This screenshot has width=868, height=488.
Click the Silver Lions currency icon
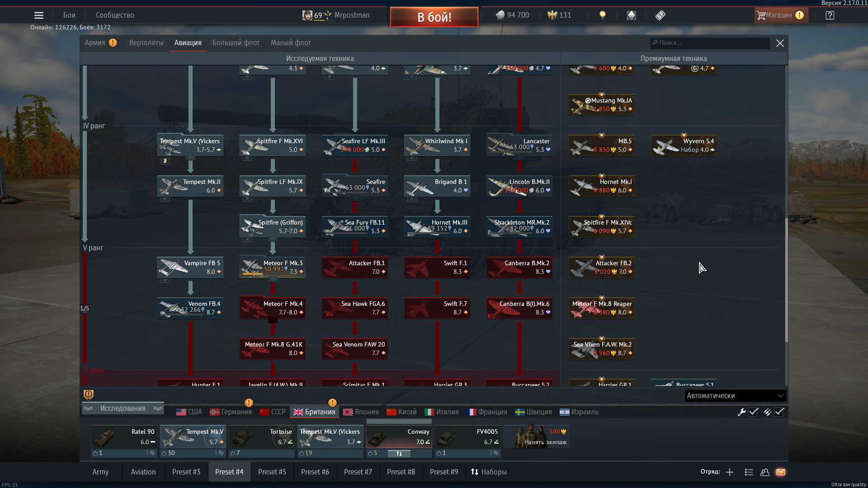500,15
